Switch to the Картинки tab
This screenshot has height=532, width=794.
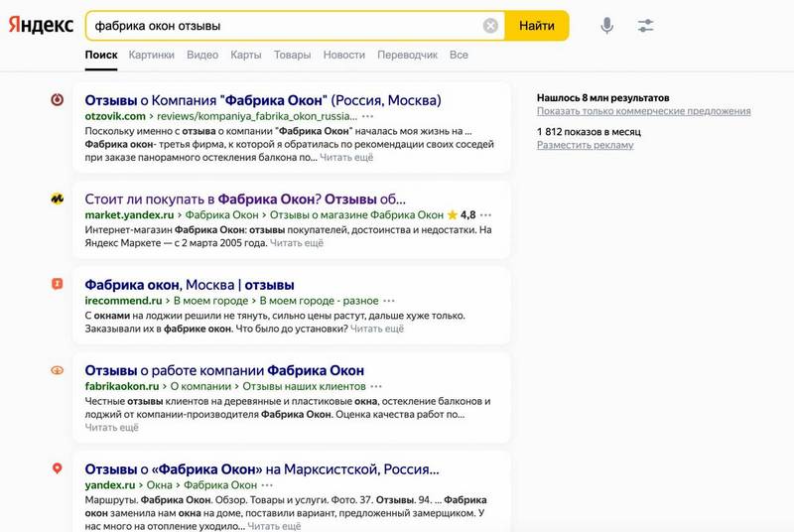(152, 55)
